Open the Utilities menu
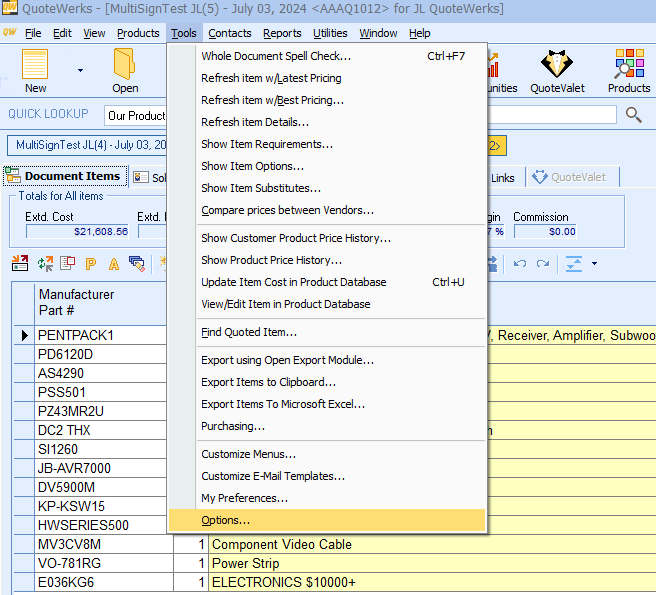656x595 pixels. coord(330,33)
